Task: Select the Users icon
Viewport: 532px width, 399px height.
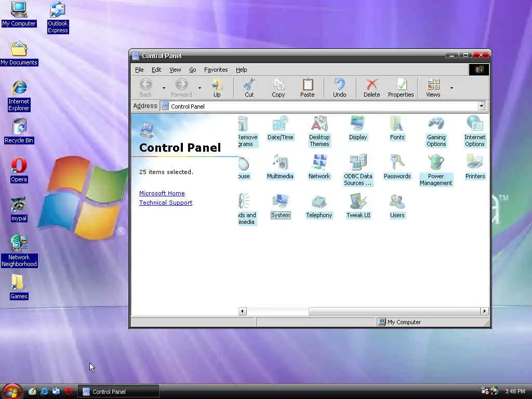Action: point(397,206)
